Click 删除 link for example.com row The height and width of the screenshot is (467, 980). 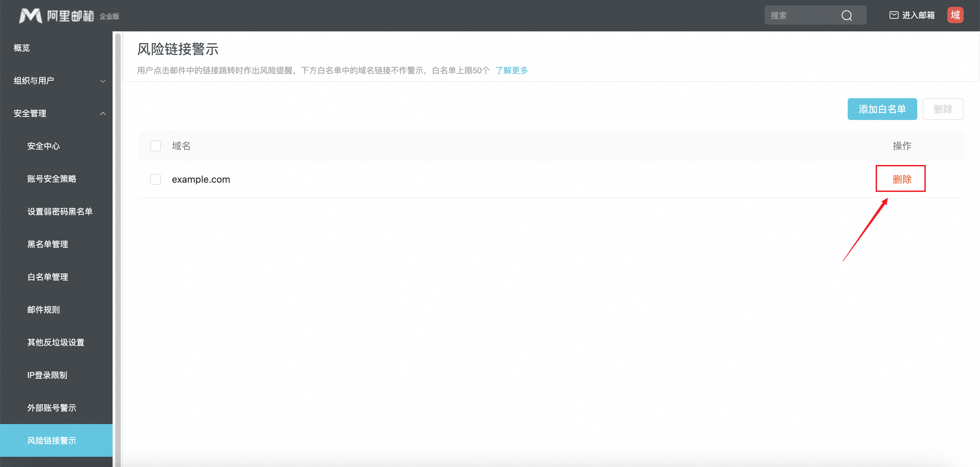point(902,179)
